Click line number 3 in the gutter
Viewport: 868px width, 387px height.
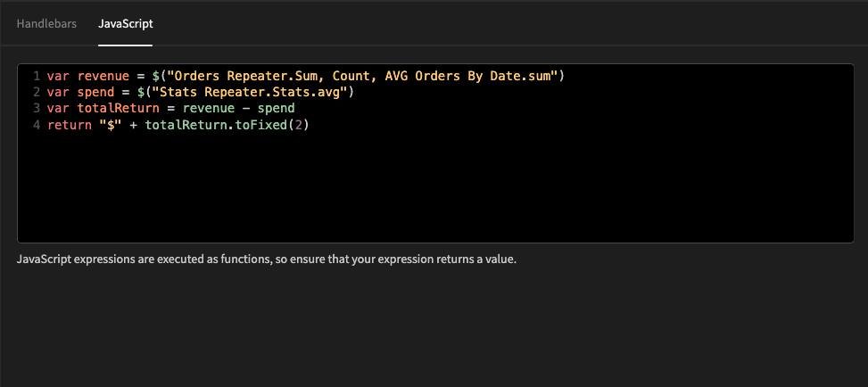point(37,108)
